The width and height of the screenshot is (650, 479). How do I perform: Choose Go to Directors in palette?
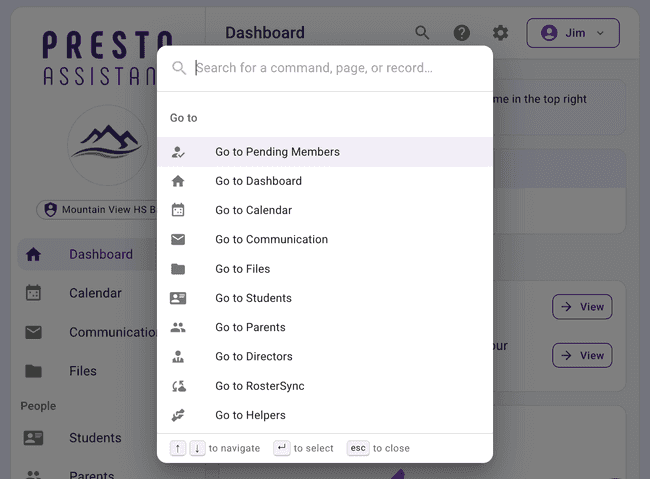coord(325,357)
